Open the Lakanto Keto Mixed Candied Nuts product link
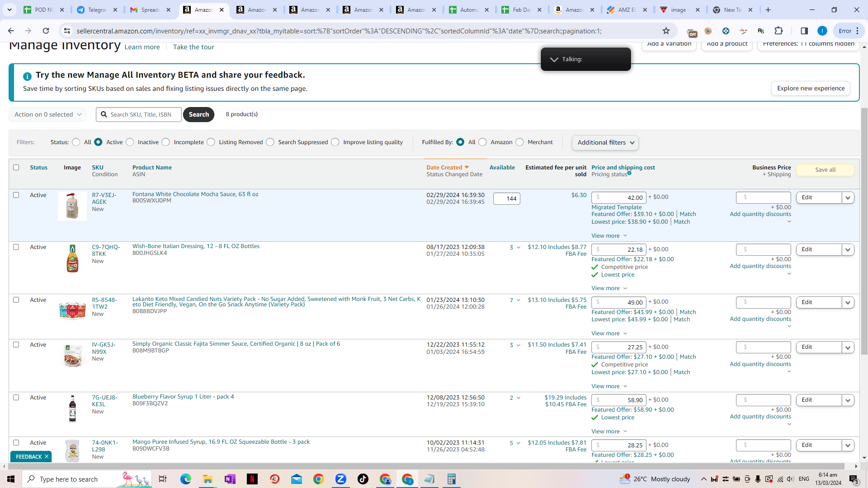This screenshot has width=868, height=488. click(x=276, y=301)
